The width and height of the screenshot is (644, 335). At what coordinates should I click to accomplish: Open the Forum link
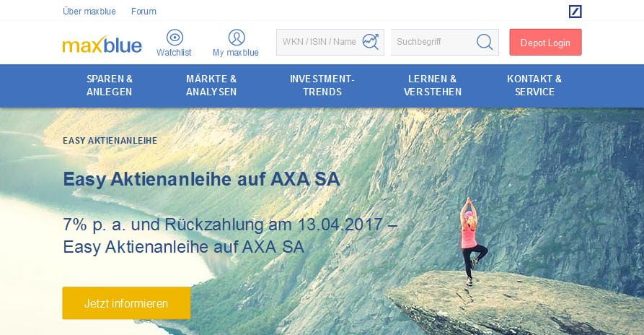pyautogui.click(x=144, y=12)
